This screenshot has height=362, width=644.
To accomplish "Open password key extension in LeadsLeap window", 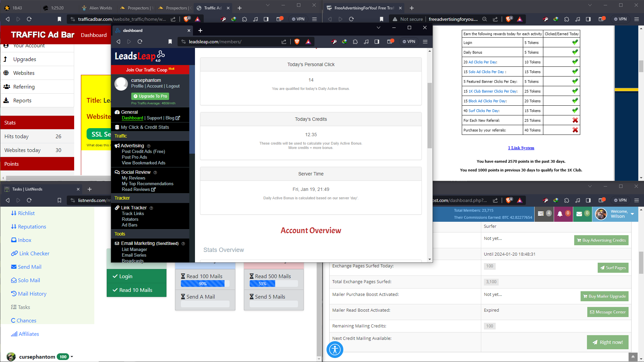I will pos(334,42).
